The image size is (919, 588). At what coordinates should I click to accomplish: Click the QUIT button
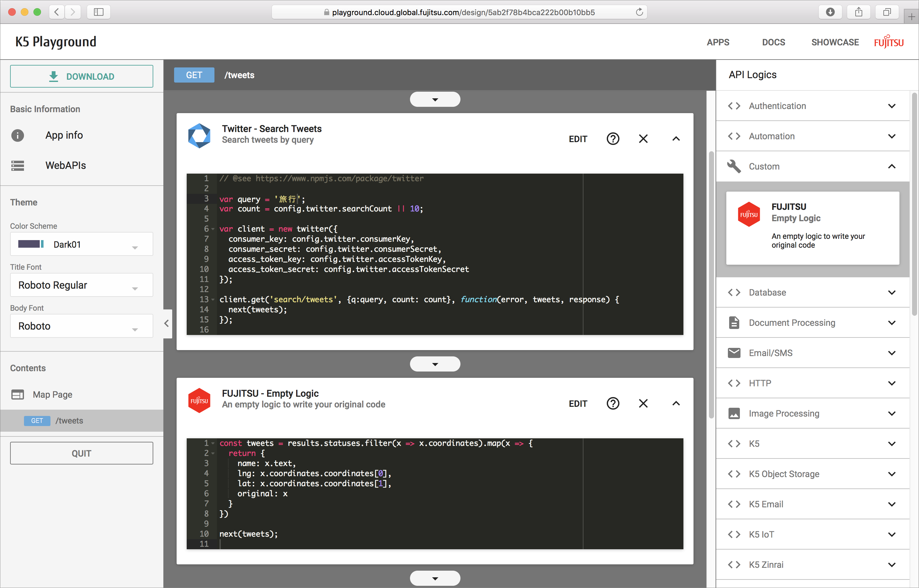pyautogui.click(x=81, y=453)
